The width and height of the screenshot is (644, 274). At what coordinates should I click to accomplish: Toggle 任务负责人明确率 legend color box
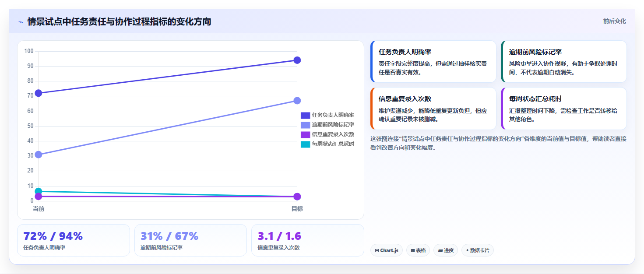305,115
